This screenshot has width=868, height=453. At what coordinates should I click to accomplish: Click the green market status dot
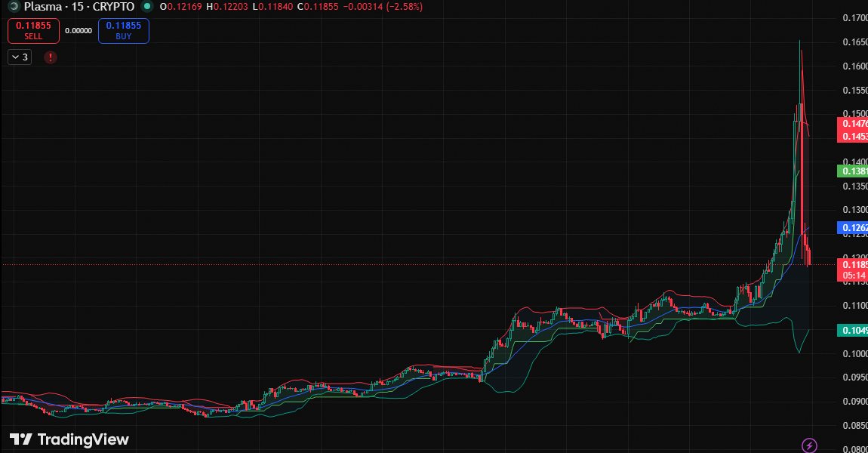(x=146, y=7)
